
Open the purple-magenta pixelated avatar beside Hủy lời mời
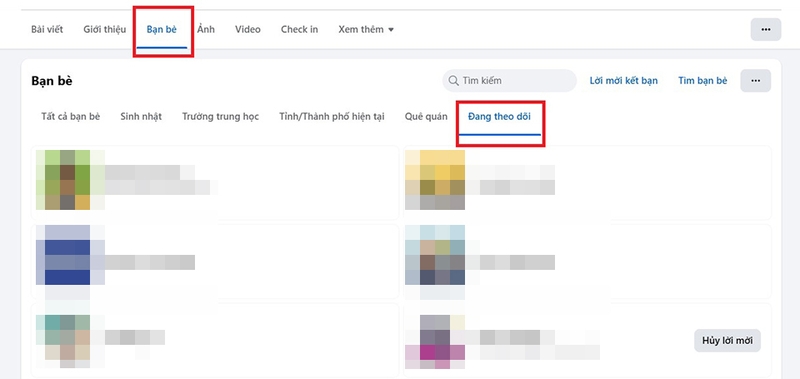435,342
